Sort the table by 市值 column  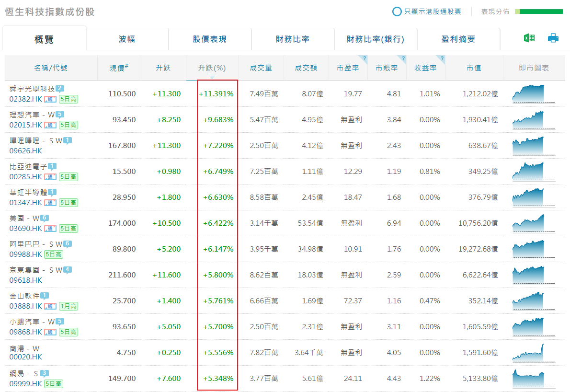click(474, 68)
